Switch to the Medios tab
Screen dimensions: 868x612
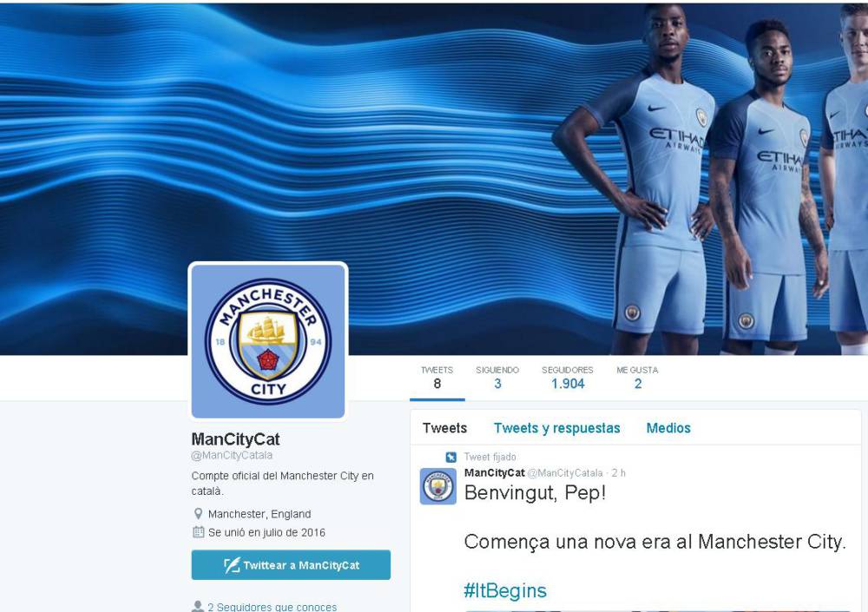point(668,428)
